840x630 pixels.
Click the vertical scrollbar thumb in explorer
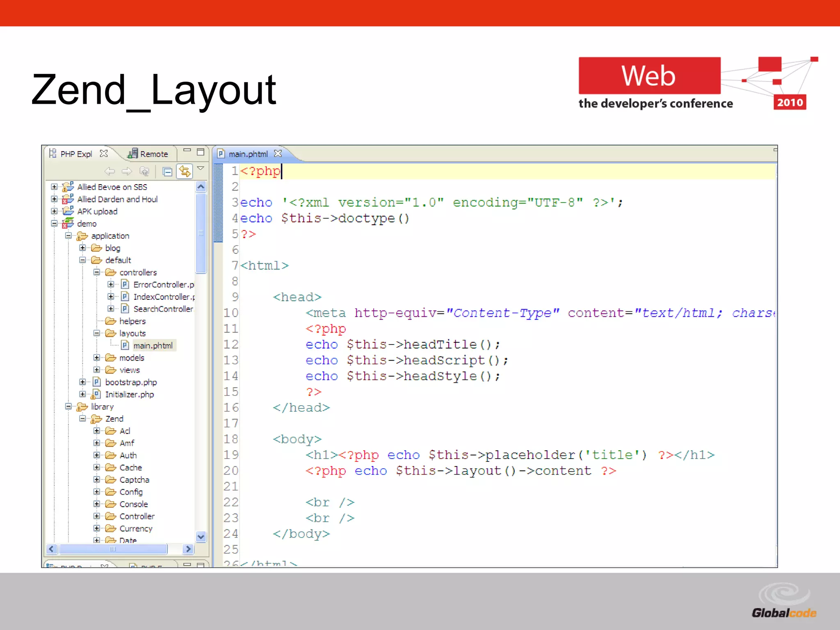click(x=201, y=233)
